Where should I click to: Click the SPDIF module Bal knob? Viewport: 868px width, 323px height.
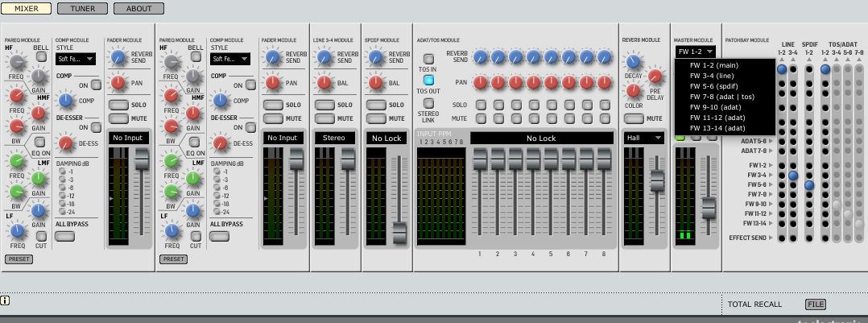click(x=376, y=82)
